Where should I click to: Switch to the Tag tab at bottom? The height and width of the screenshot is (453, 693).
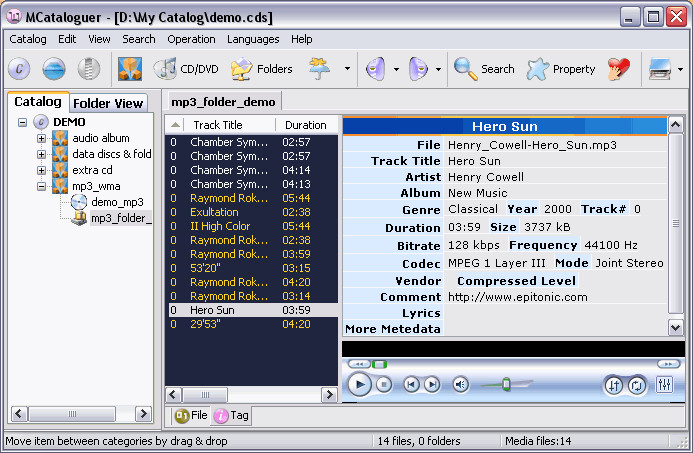click(x=232, y=415)
